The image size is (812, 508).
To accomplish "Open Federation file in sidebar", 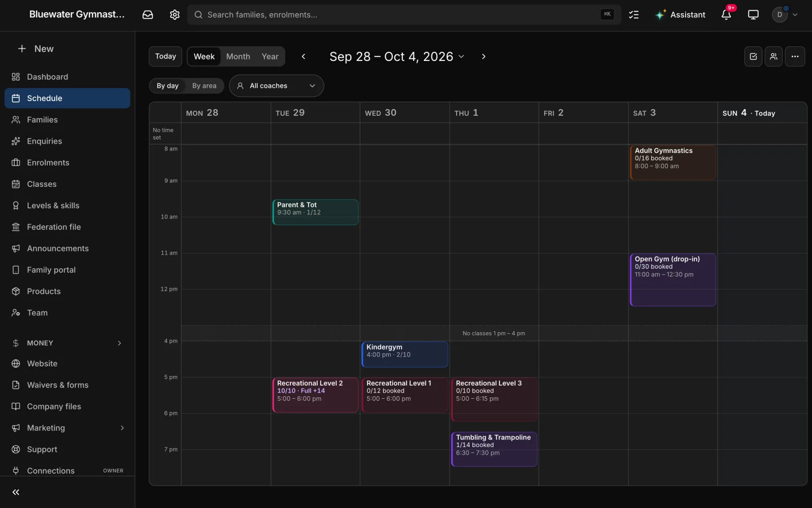I will pos(67,227).
